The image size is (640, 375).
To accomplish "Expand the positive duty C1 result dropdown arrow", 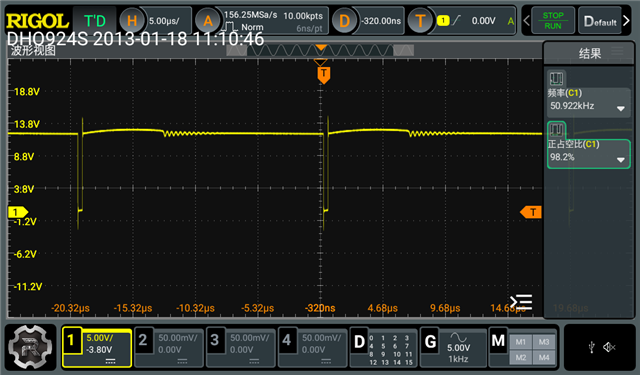I will click(x=621, y=160).
